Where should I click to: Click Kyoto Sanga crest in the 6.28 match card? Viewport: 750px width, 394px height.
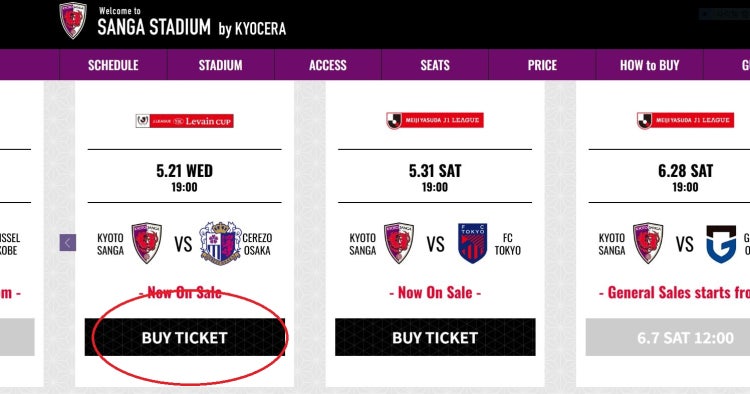(x=648, y=243)
